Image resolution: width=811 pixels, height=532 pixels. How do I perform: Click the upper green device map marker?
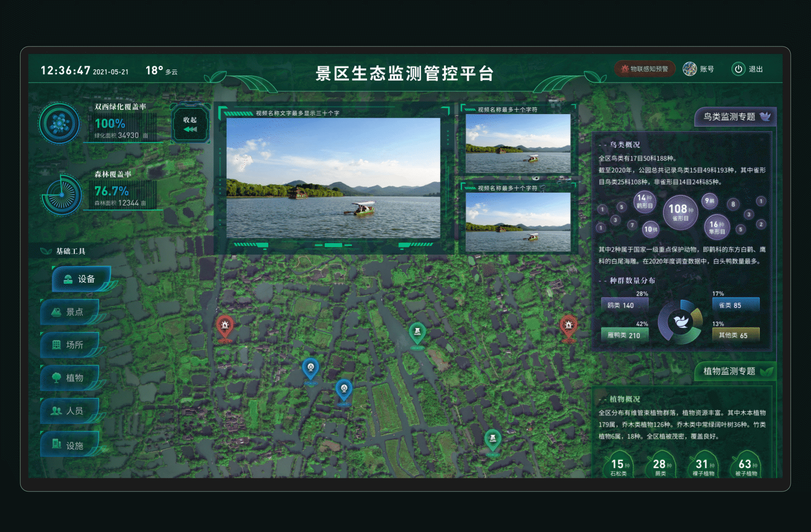click(x=417, y=332)
